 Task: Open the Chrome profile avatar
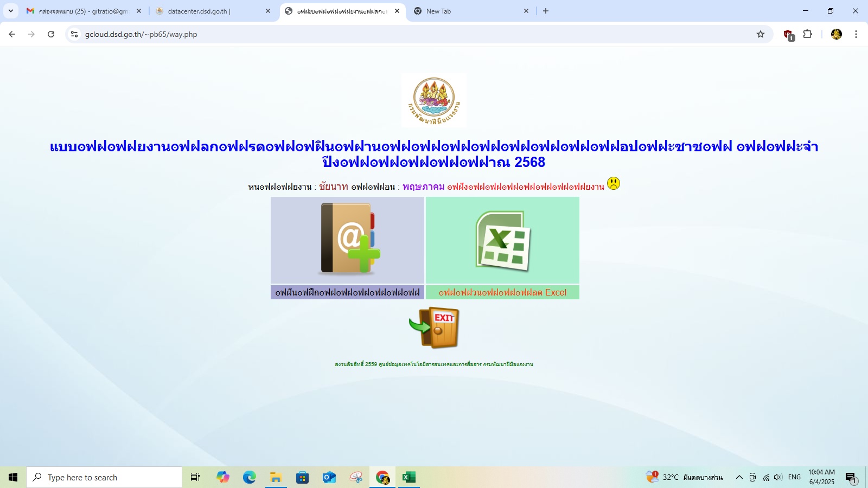837,34
